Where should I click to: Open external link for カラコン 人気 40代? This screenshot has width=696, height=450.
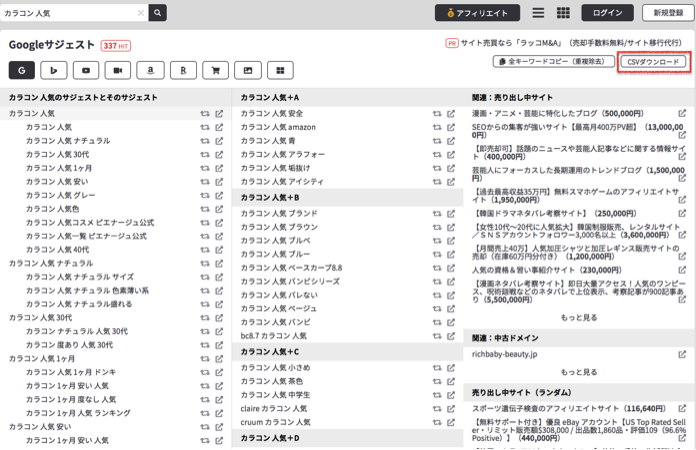pos(219,250)
